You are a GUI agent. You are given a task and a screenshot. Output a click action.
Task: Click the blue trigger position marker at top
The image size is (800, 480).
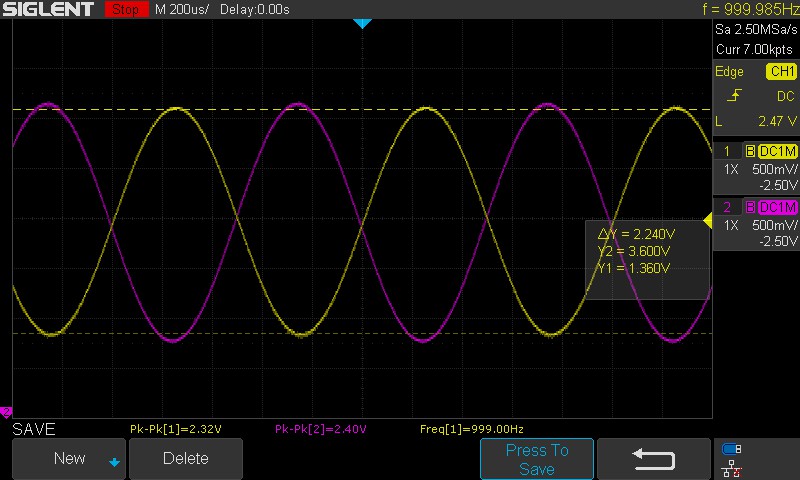point(362,23)
